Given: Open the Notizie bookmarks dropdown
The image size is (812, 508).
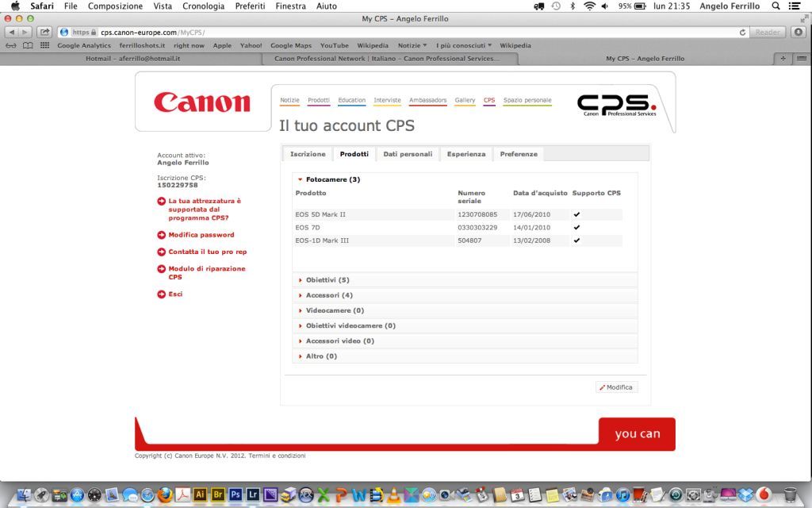Looking at the screenshot, I should point(412,45).
